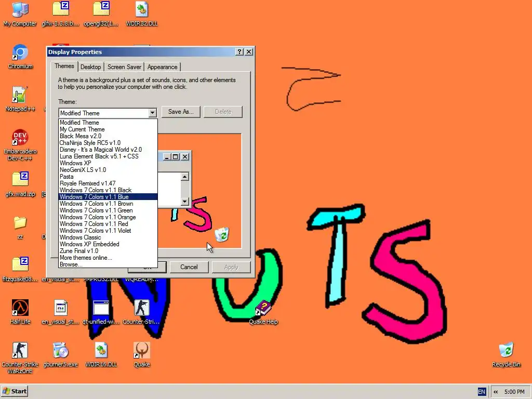Screen dimensions: 532x399
Task: Select the Browse... entry in theme list
Action: pyautogui.click(x=108, y=264)
